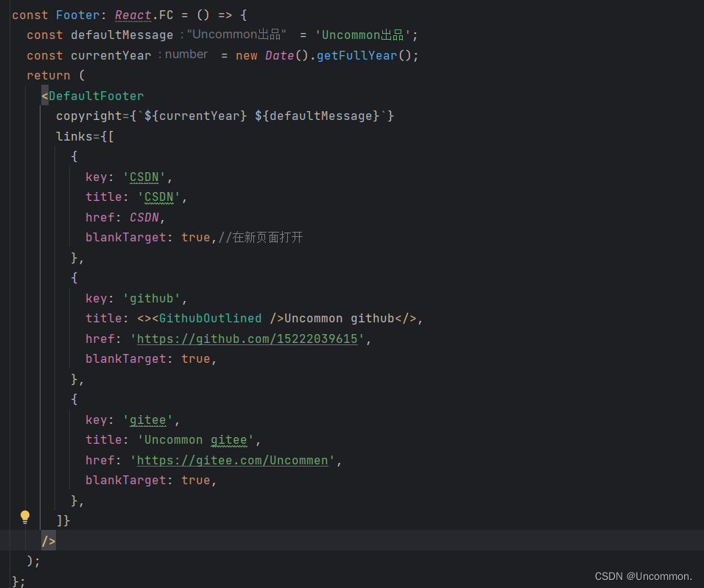
Task: Click the 'github' key string
Action: click(x=151, y=299)
